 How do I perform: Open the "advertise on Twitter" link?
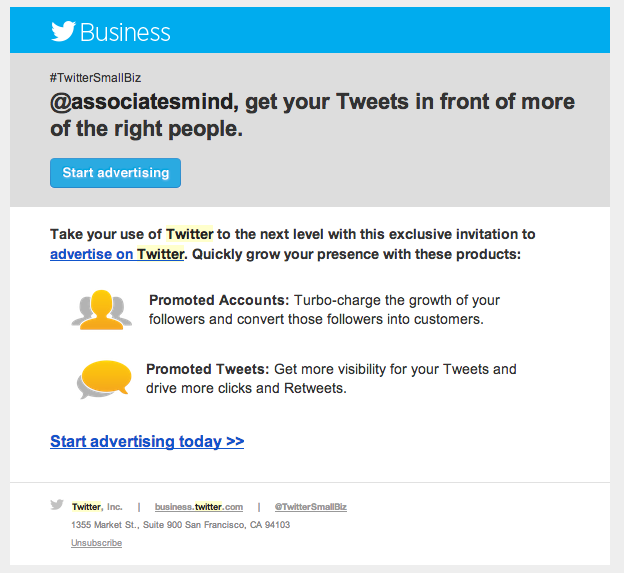tap(117, 254)
